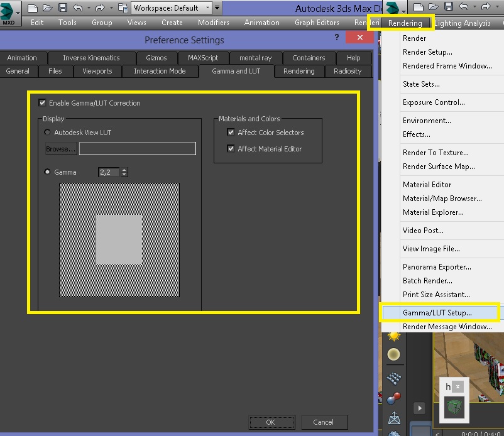Click the question mark help icon in Preference Settings
Screen dimensions: 504x436
337,37
